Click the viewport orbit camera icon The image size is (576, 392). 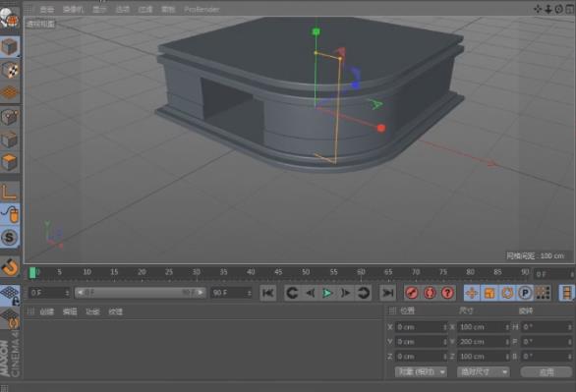[x=558, y=9]
